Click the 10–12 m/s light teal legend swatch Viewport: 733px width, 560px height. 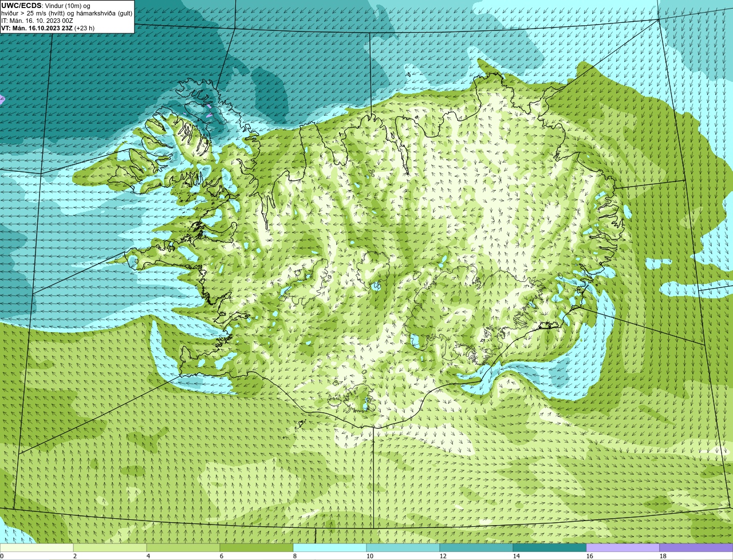403,547
